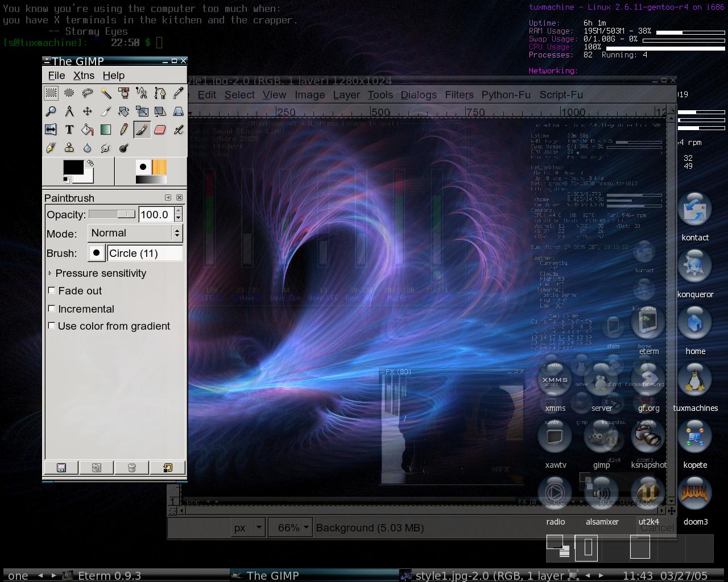Select the Move tool
The width and height of the screenshot is (728, 582).
tap(88, 111)
